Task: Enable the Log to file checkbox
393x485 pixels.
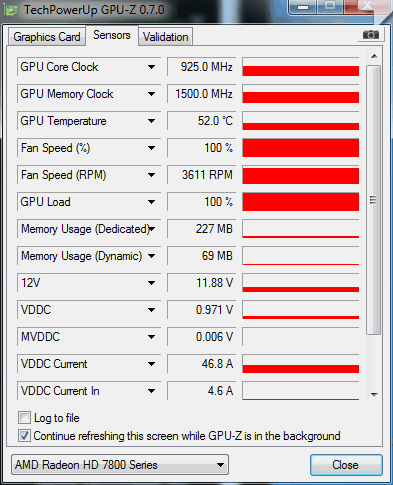Action: click(x=24, y=418)
